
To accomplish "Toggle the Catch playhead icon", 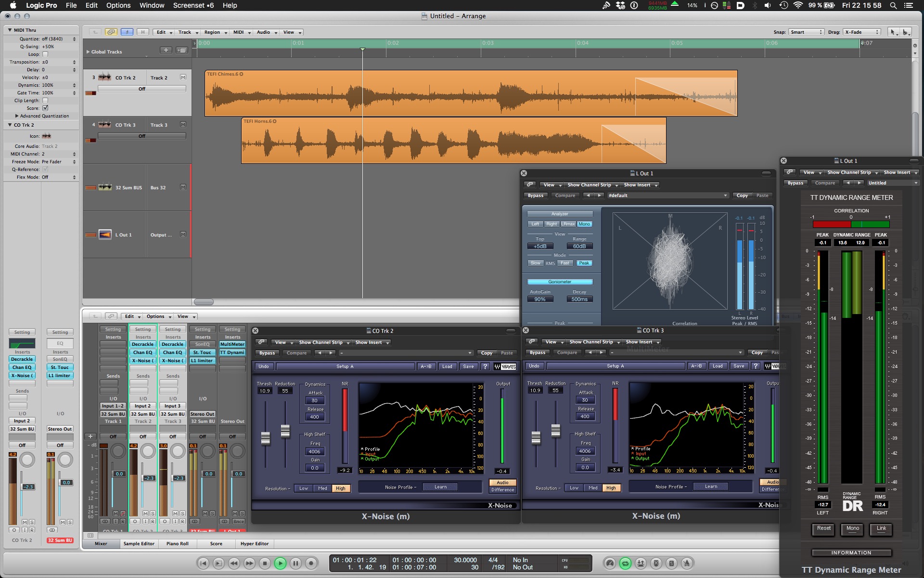I will coord(127,32).
